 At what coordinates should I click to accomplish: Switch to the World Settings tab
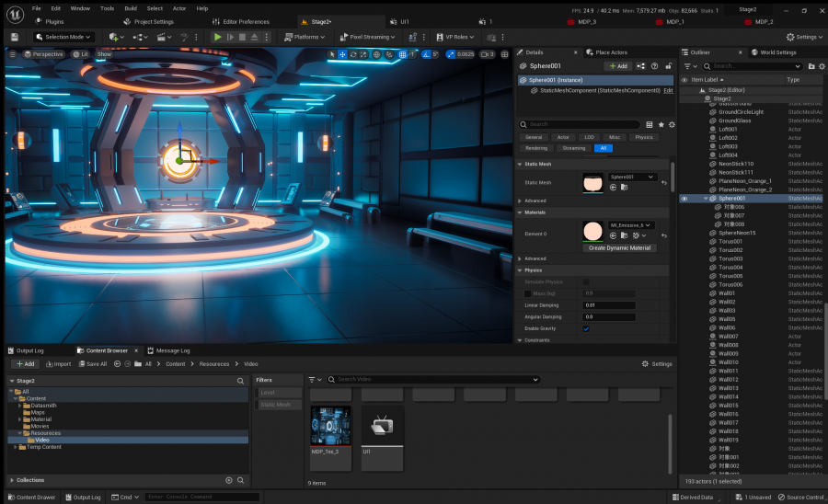pyautogui.click(x=774, y=52)
